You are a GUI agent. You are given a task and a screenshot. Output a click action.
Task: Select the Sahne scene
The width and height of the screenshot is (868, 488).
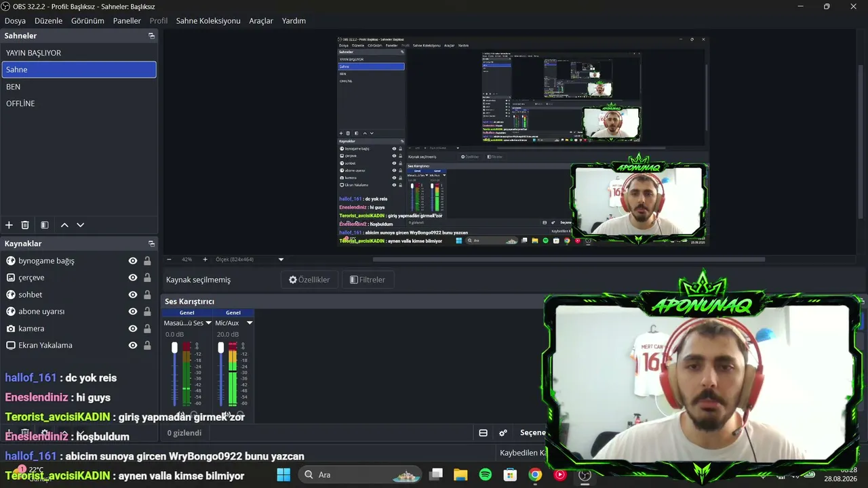[79, 70]
